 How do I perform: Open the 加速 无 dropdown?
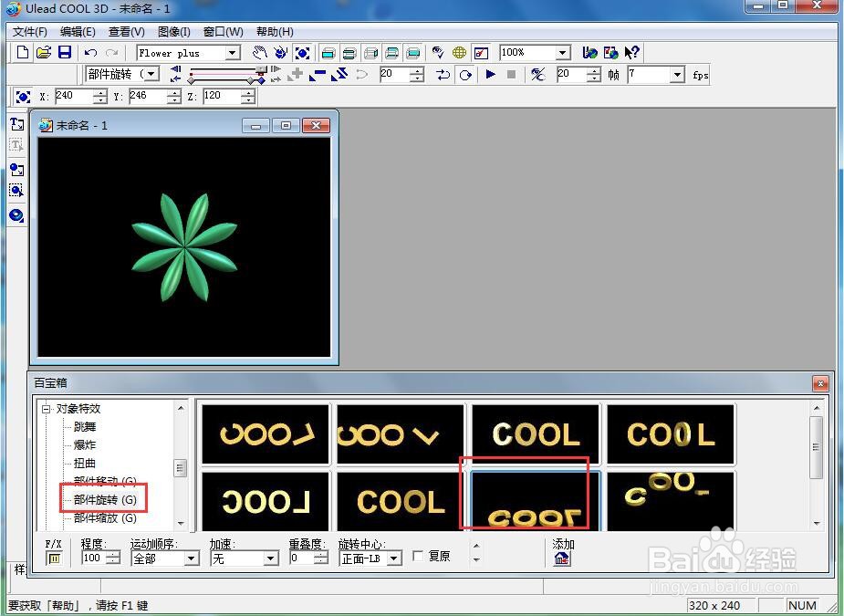pos(271,559)
